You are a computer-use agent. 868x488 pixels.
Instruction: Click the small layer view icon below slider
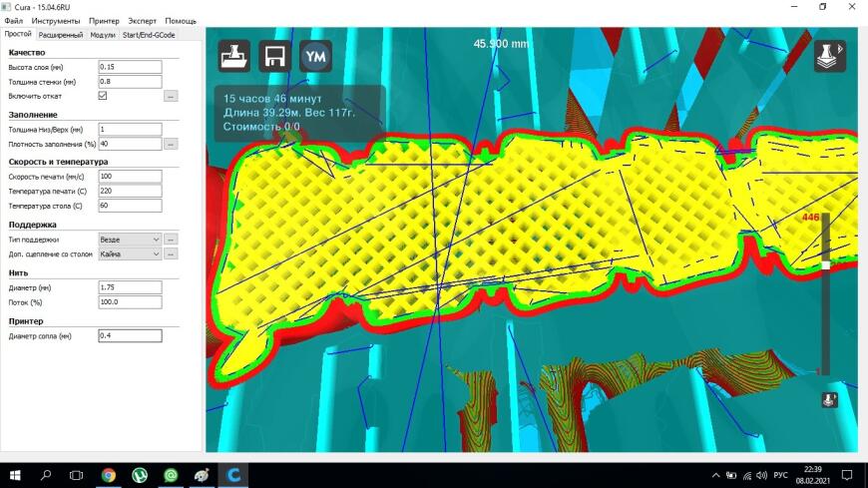[829, 399]
